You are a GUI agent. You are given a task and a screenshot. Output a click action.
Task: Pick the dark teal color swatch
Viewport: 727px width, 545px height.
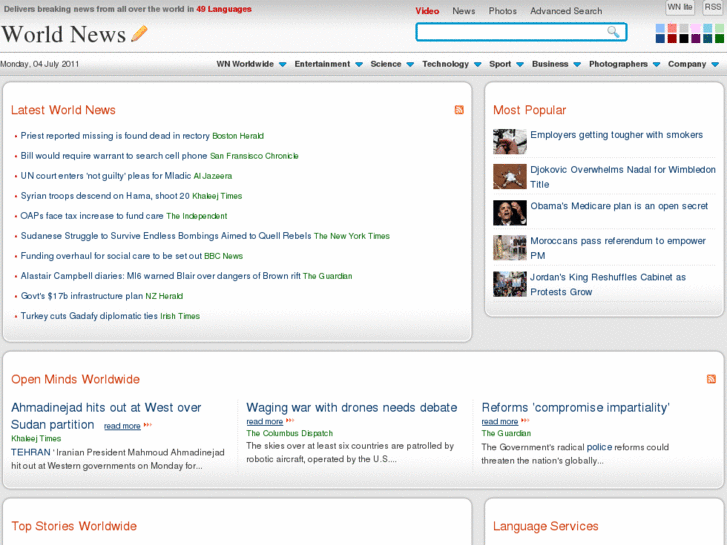click(707, 38)
